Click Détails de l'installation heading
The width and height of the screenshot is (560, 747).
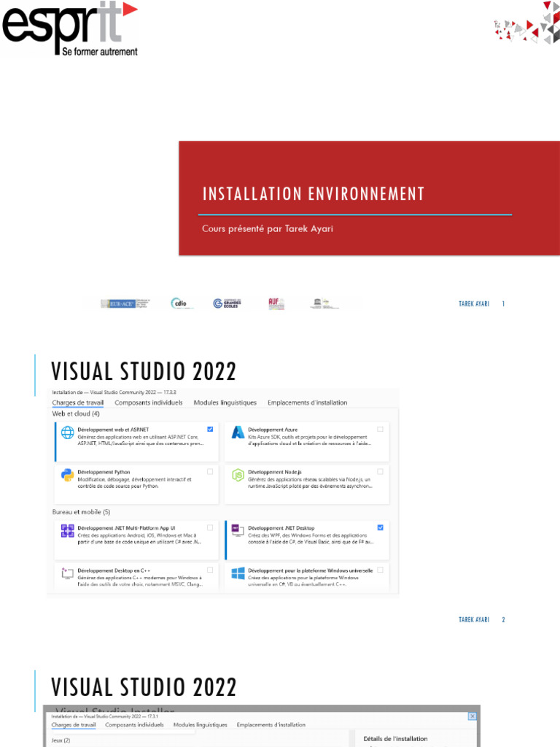395,738
